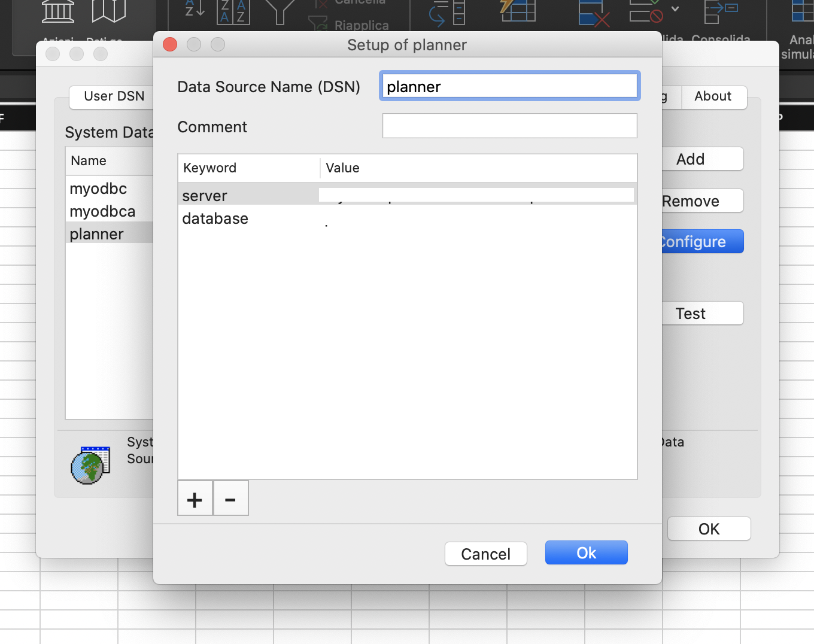Viewport: 814px width, 644px height.
Task: Click the blue Ok button in setup dialog
Action: (586, 552)
